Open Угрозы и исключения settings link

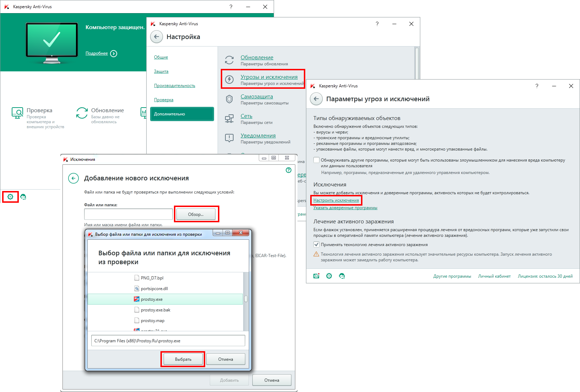(x=269, y=77)
